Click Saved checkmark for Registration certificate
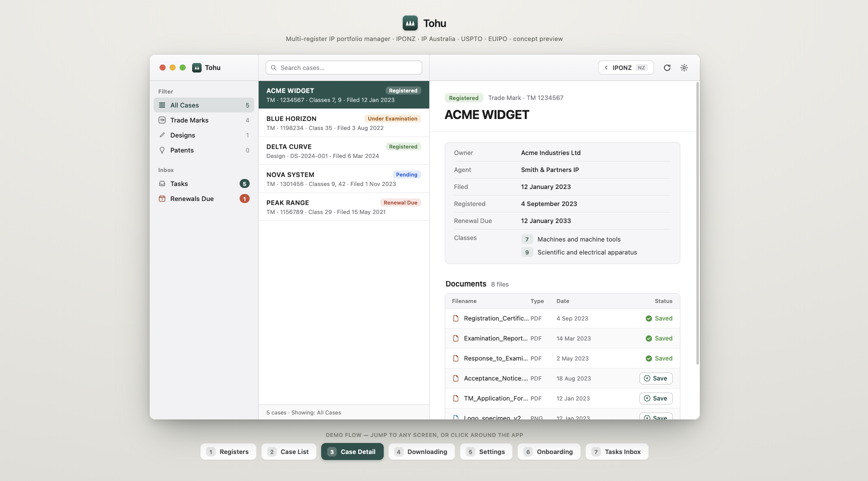868x481 pixels. pyautogui.click(x=649, y=318)
